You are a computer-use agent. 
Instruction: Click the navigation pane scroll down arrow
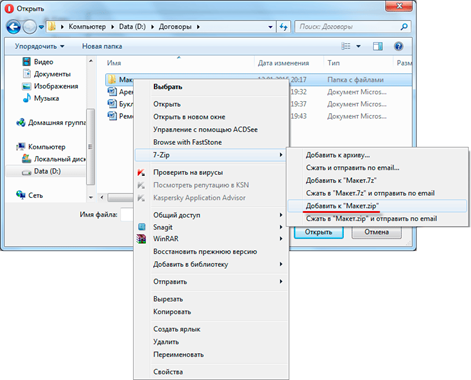(x=91, y=197)
